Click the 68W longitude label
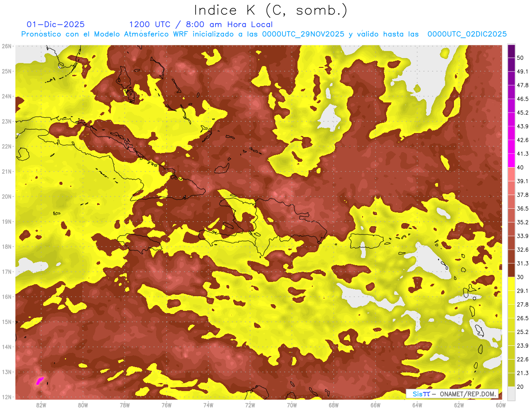The image size is (532, 411). click(x=334, y=405)
